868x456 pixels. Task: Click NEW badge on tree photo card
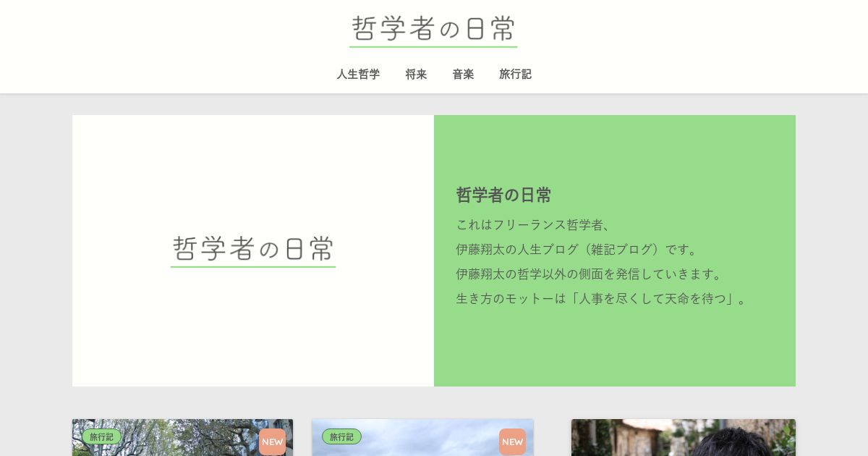coord(272,442)
